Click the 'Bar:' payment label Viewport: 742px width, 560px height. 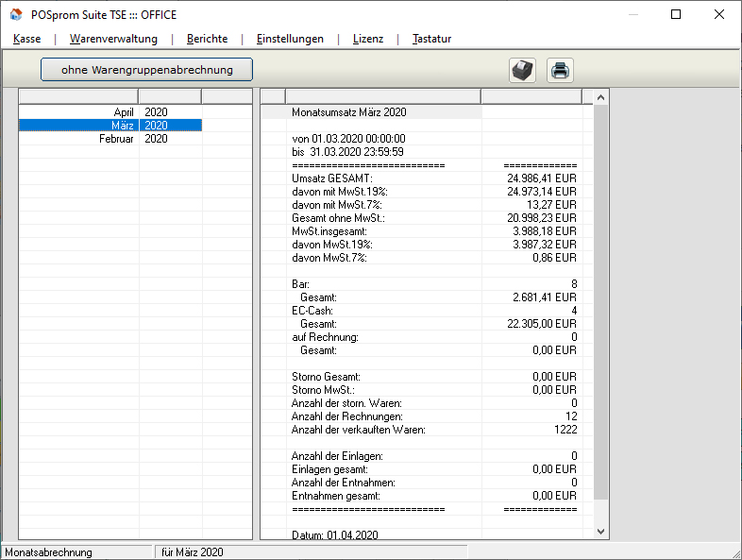coord(300,284)
